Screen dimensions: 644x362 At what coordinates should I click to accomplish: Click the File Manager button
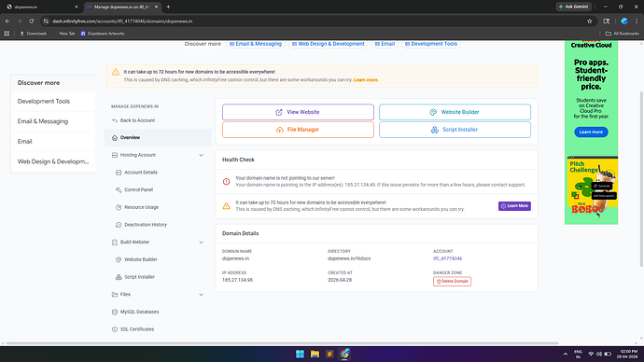point(298,130)
